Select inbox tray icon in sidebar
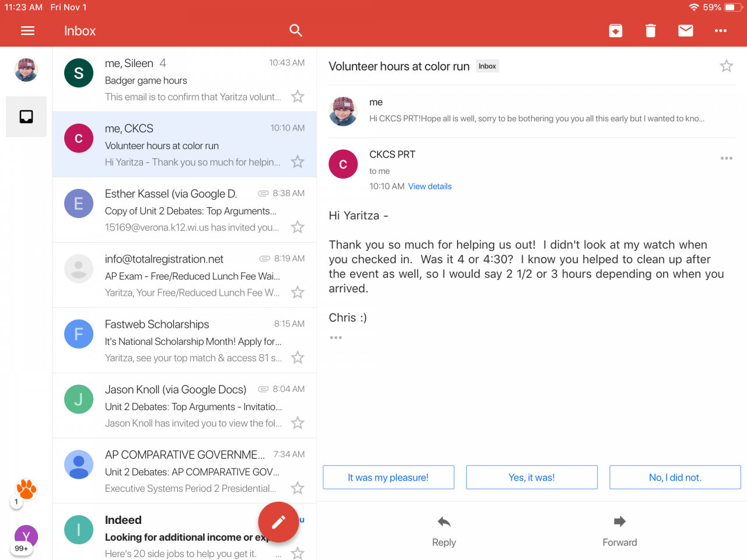Screen dimensions: 747x560 click(26, 117)
